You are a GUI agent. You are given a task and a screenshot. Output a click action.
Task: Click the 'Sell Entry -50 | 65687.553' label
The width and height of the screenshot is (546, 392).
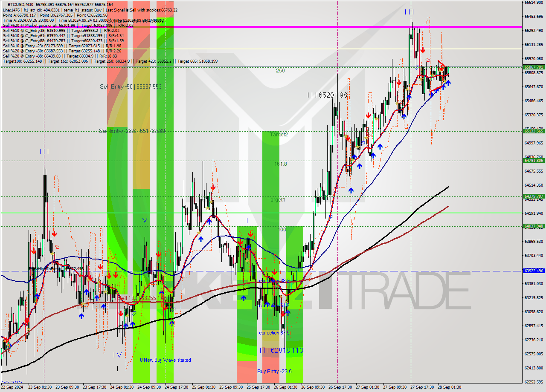click(x=131, y=86)
